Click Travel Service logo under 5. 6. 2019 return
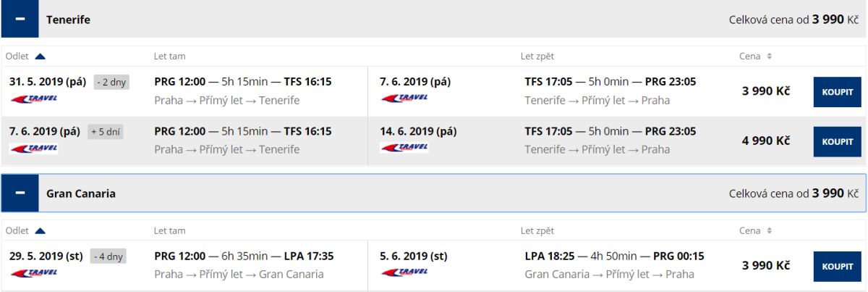Screen dimensions: 868x292 404,272
